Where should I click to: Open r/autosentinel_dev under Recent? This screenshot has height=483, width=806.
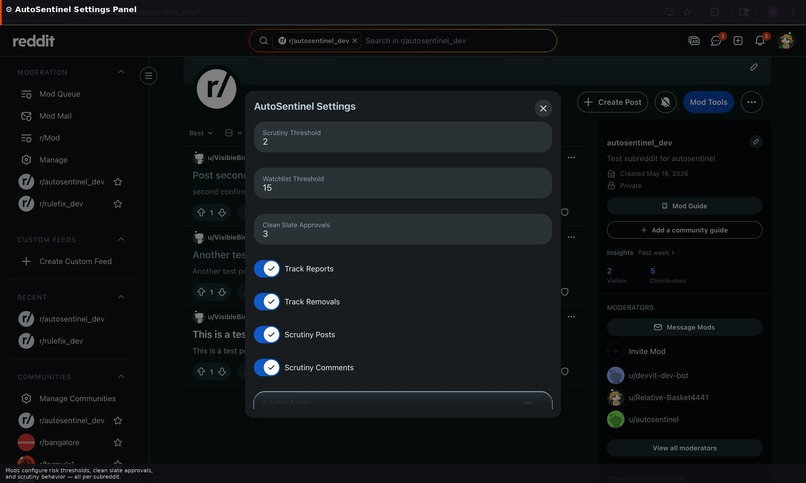click(71, 319)
